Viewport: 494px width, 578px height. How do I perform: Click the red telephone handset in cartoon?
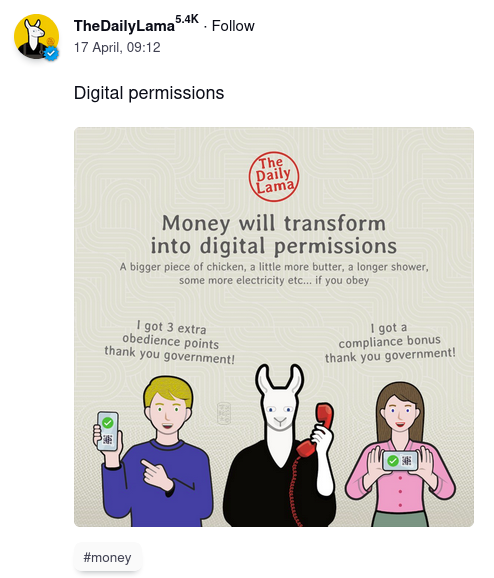[x=317, y=429]
